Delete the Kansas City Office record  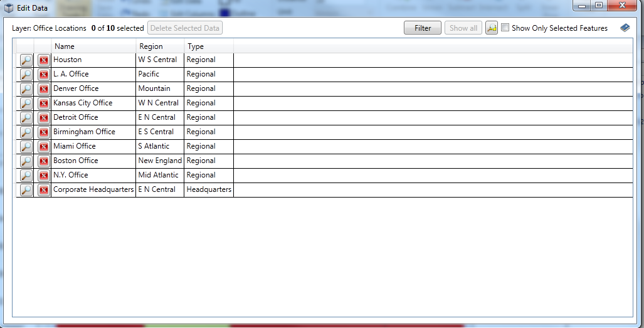(x=43, y=103)
